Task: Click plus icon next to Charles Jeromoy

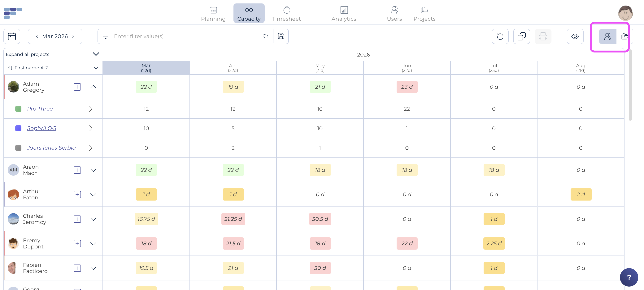Action: [x=77, y=219]
